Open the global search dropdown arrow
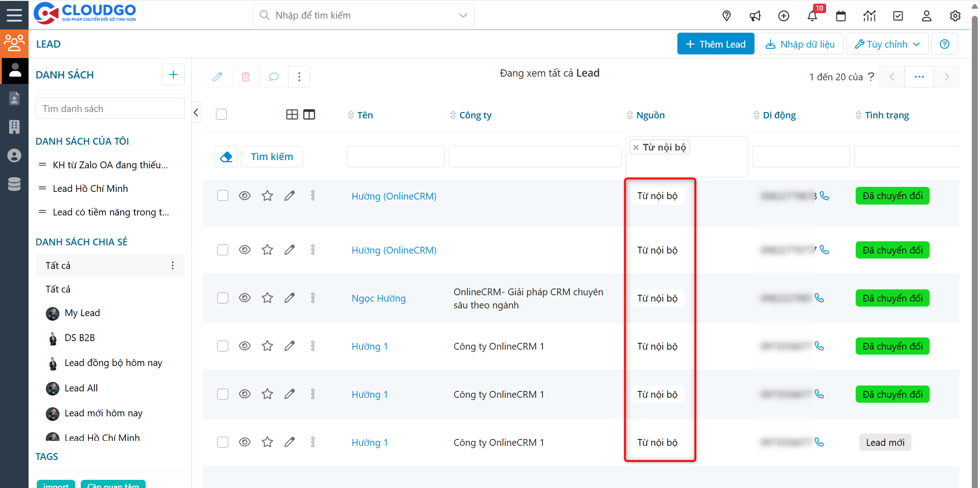The height and width of the screenshot is (488, 980). click(463, 15)
